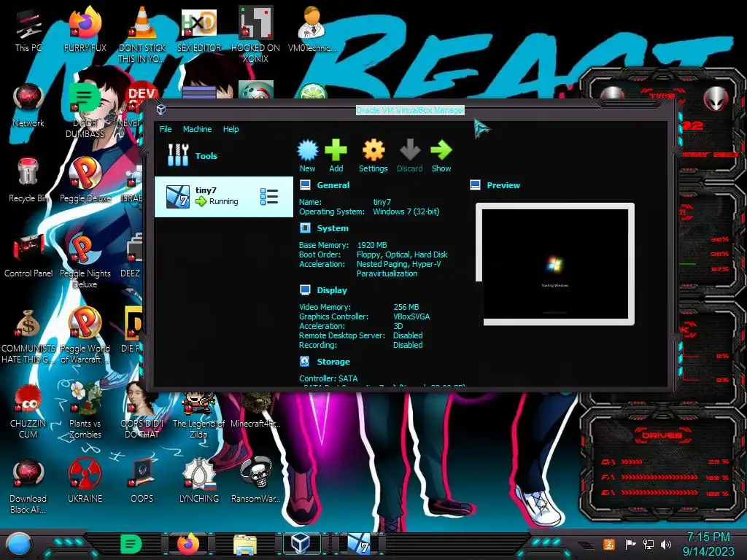Click the network tray icon
This screenshot has width=747, height=560.
pos(649,544)
